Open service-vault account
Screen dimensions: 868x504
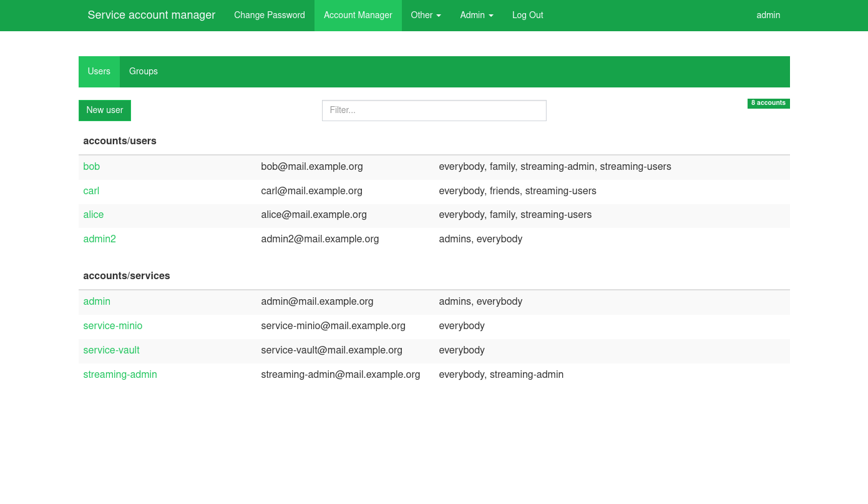click(x=112, y=350)
